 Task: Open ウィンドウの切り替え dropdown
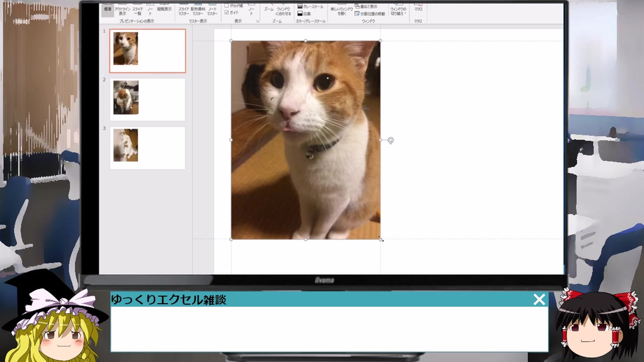(398, 10)
